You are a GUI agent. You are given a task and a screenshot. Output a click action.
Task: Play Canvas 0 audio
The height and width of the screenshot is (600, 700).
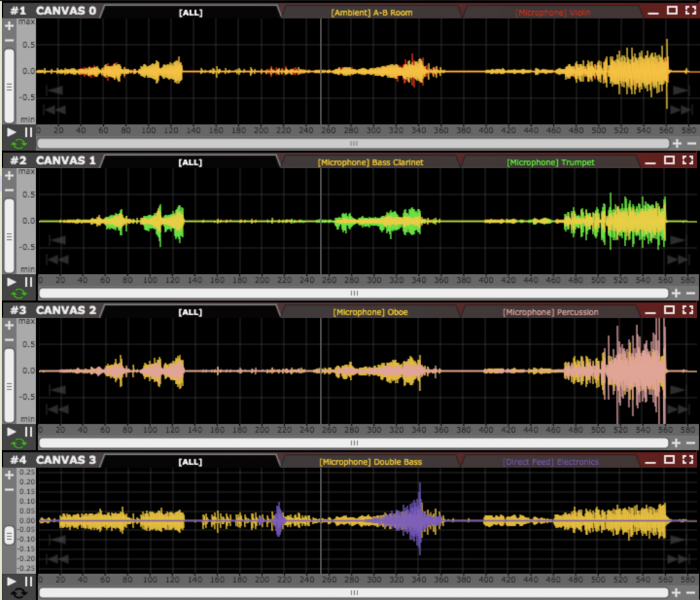11,132
